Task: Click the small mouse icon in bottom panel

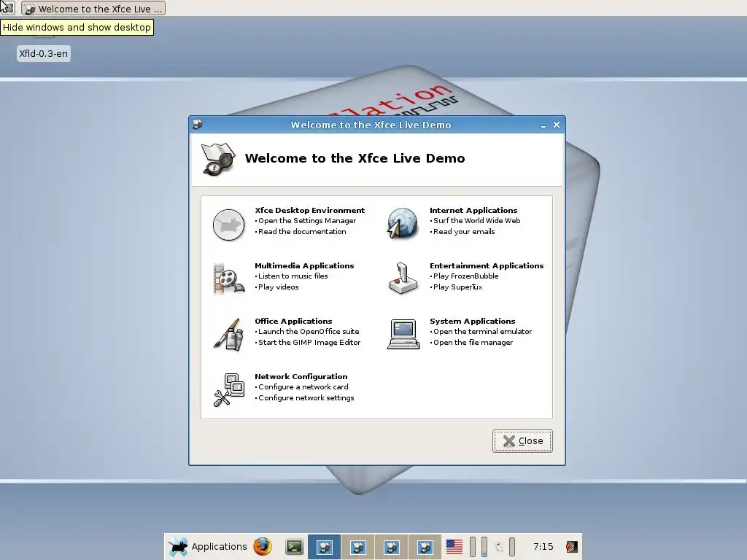Action: (x=499, y=547)
